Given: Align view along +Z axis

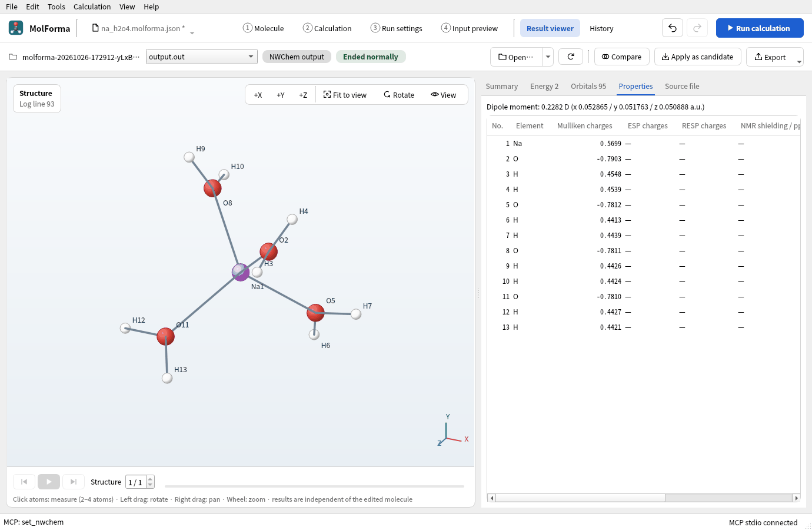Looking at the screenshot, I should point(303,95).
